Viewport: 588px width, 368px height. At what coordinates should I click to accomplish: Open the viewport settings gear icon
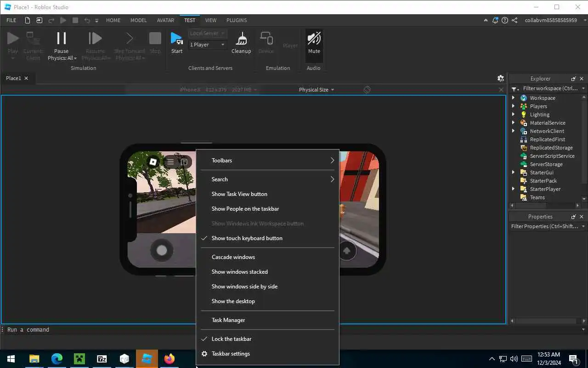pyautogui.click(x=501, y=78)
